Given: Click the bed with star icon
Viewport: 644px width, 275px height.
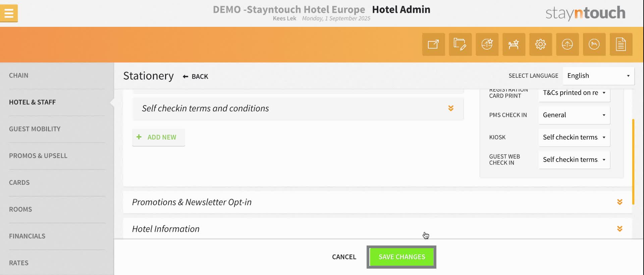Looking at the screenshot, I should click(x=514, y=44).
